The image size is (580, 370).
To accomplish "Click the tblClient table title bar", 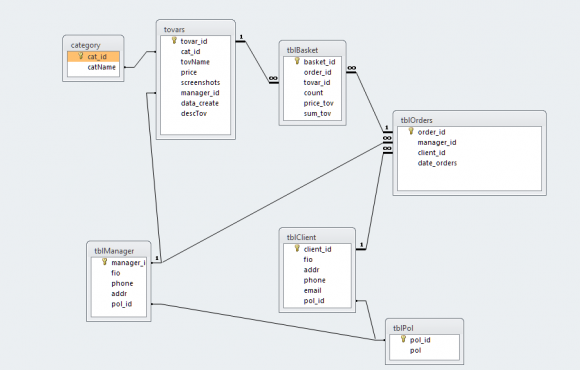I will click(317, 237).
